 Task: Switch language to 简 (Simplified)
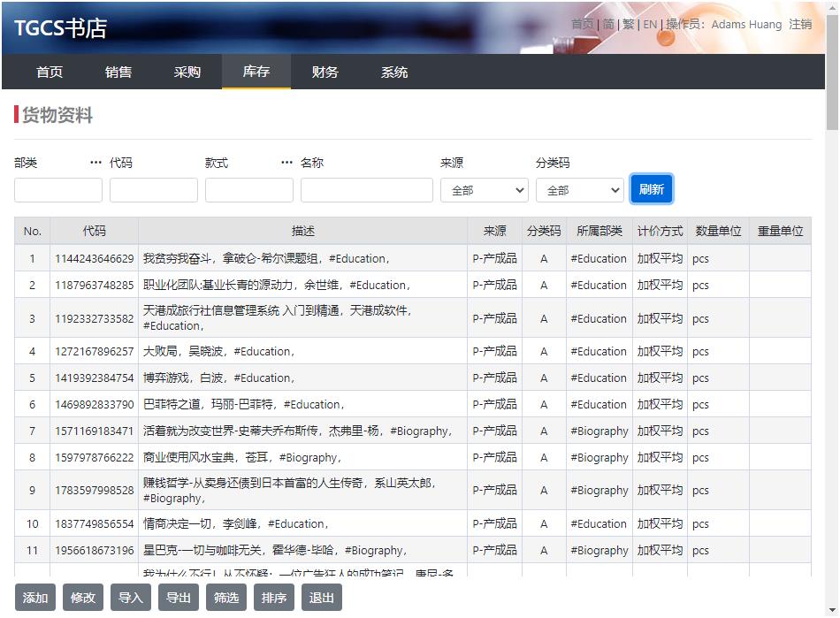coord(608,24)
